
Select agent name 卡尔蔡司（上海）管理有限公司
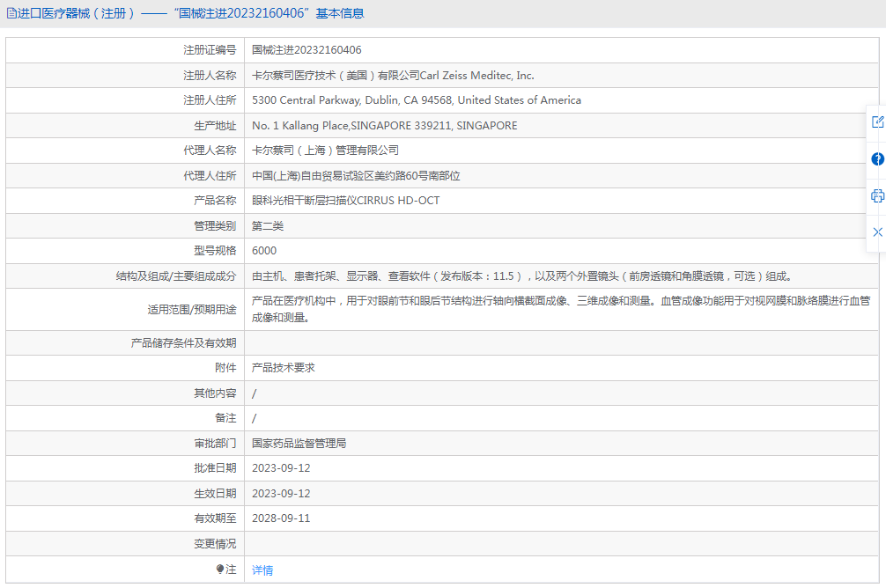pyautogui.click(x=325, y=151)
